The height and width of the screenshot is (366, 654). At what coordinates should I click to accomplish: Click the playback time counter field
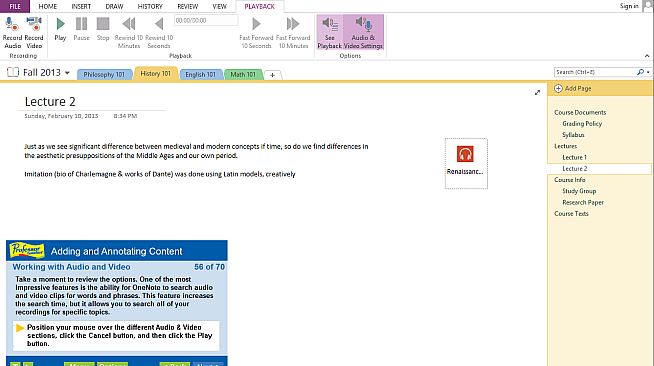coord(206,20)
